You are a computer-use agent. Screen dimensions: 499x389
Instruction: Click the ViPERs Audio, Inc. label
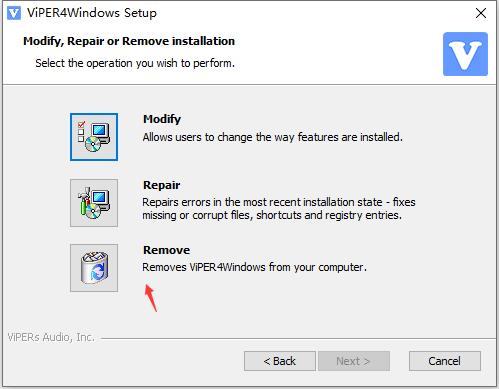pos(51,337)
